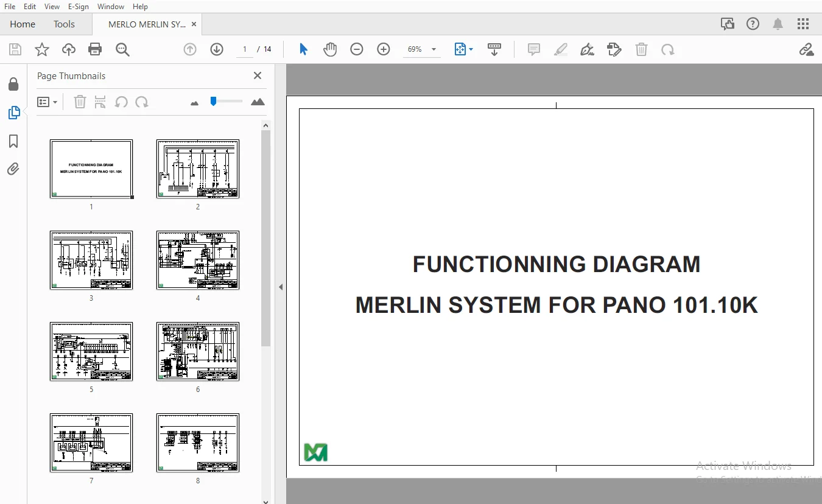Screen dimensions: 822x504
Task: Share a link to this file
Action: 807,49
